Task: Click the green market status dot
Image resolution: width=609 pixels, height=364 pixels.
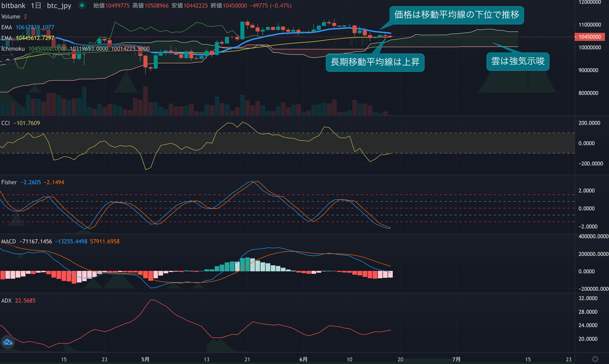Action: click(x=82, y=5)
